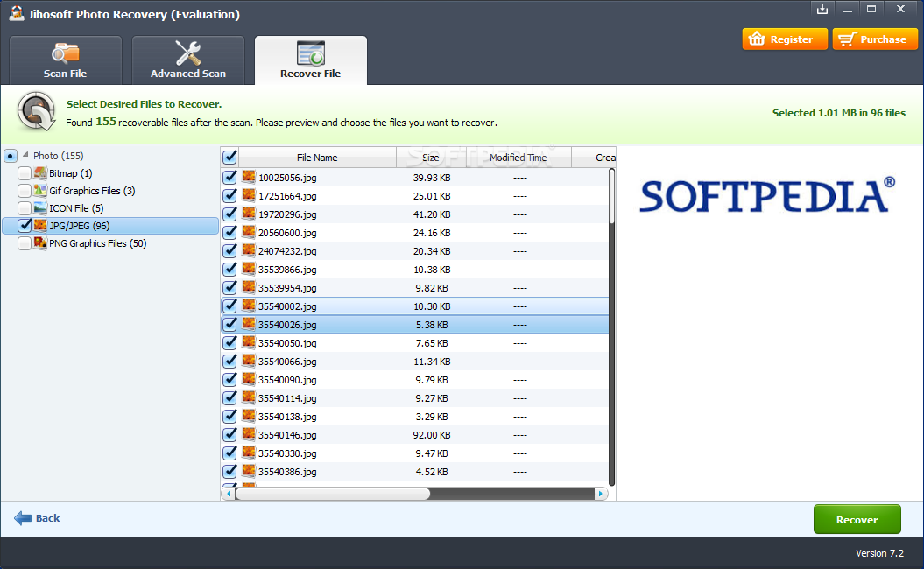
Task: Click the SOFTPEDIA preview image
Action: click(767, 195)
